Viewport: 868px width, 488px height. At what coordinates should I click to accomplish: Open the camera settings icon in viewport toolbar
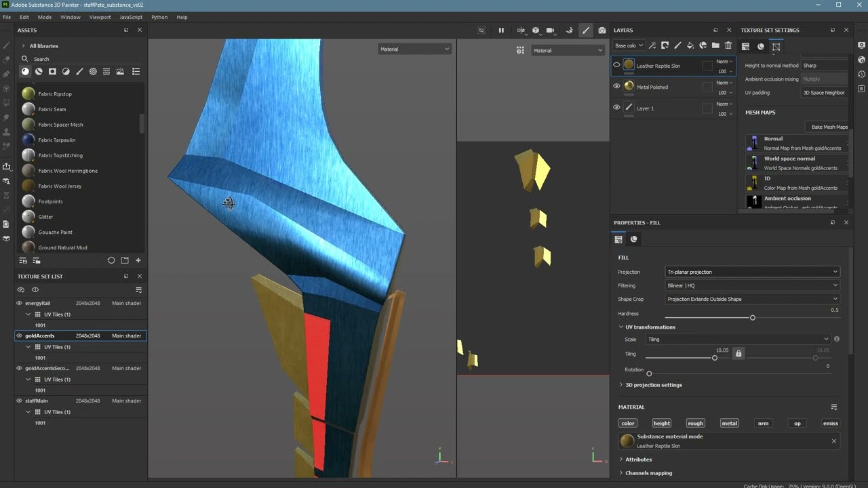pos(551,30)
